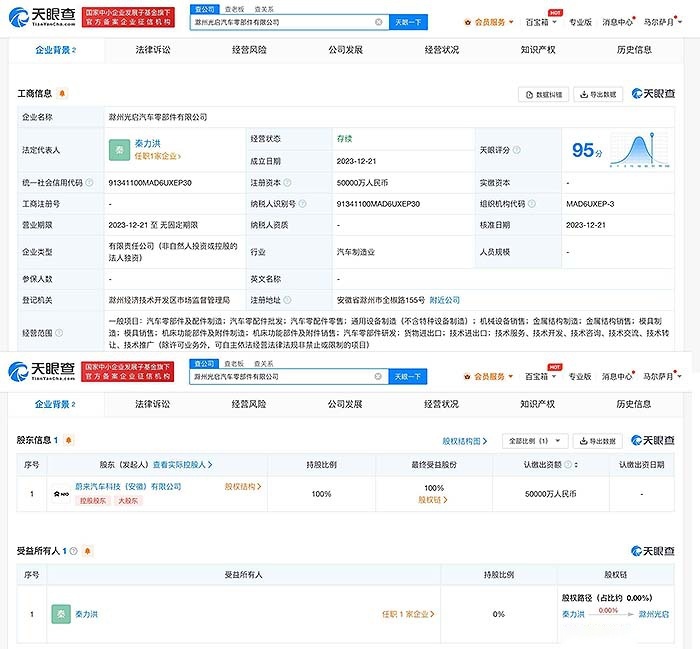This screenshot has width=700, height=649.
Task: Click the 数据纠错 button
Action: pos(544,95)
